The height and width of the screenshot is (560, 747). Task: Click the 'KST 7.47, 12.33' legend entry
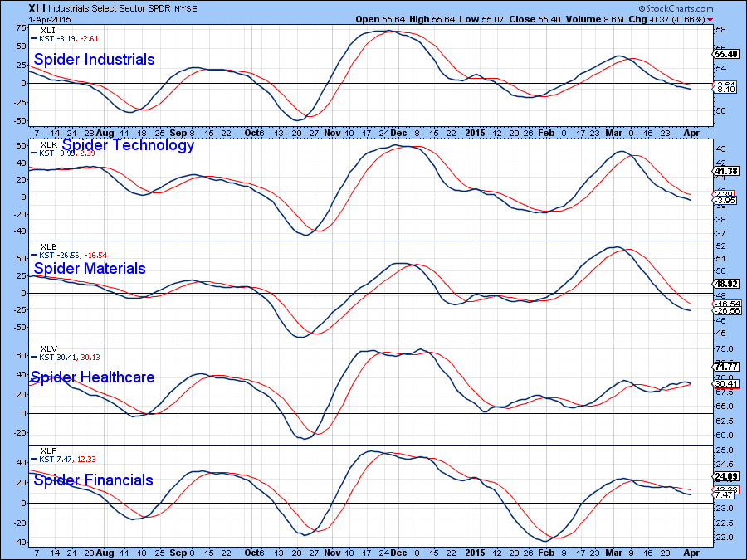[x=63, y=459]
